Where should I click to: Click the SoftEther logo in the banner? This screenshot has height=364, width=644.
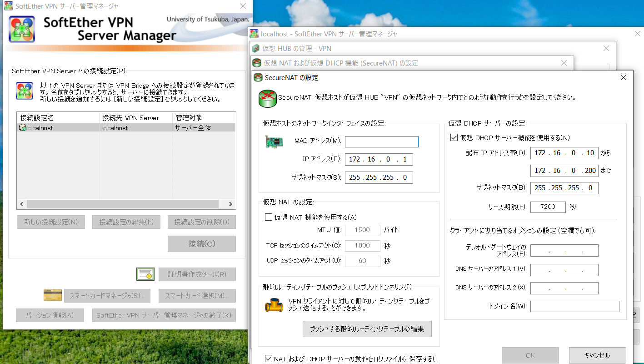(22, 29)
